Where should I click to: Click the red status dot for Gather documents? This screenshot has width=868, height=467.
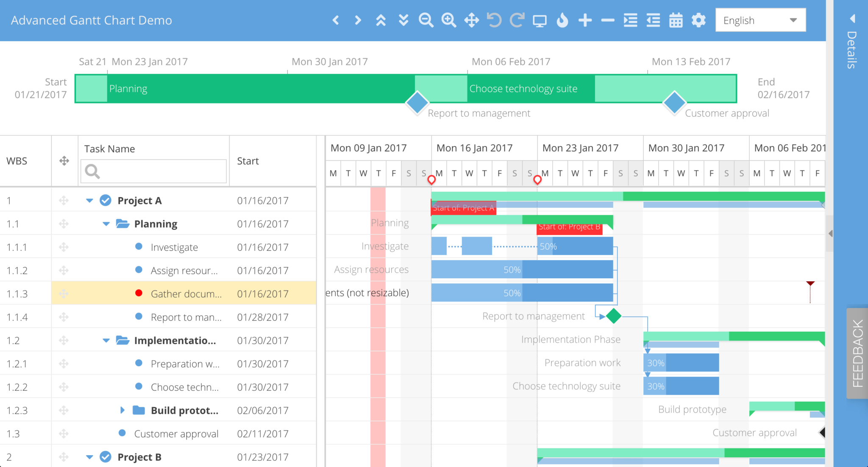pyautogui.click(x=139, y=293)
